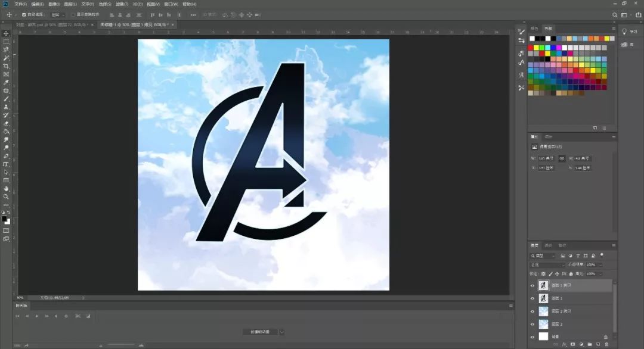Image resolution: width=644 pixels, height=349 pixels.
Task: Choose the Hand tool
Action: click(6, 188)
